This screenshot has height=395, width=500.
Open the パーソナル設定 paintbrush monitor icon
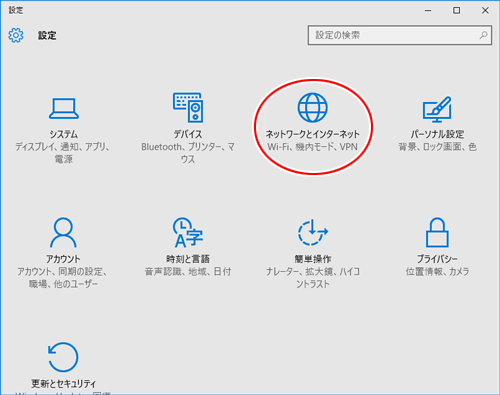437,109
